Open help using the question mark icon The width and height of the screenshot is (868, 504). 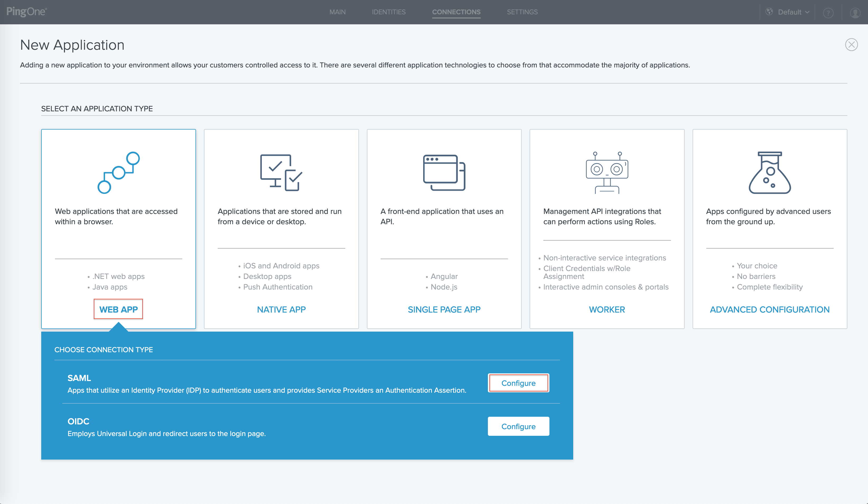tap(828, 12)
